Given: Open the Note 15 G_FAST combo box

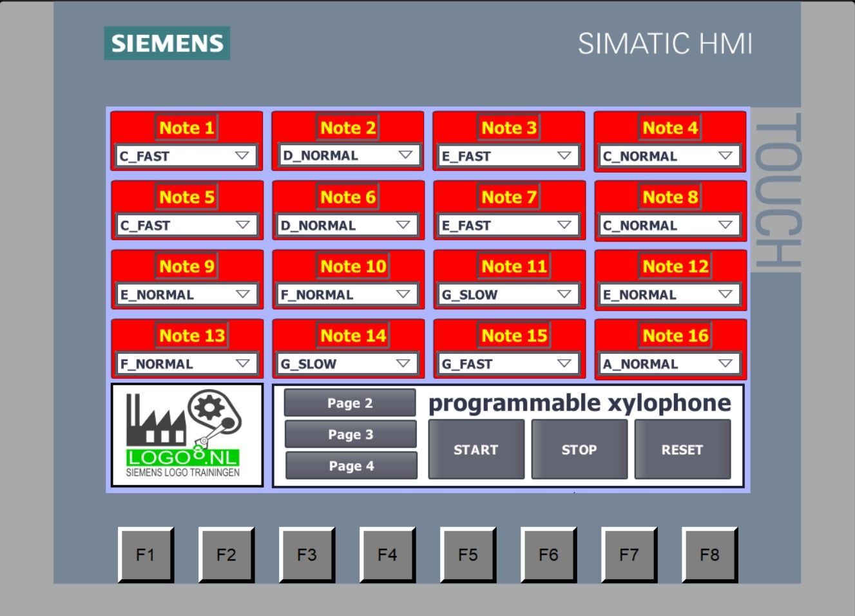Looking at the screenshot, I should point(508,363).
